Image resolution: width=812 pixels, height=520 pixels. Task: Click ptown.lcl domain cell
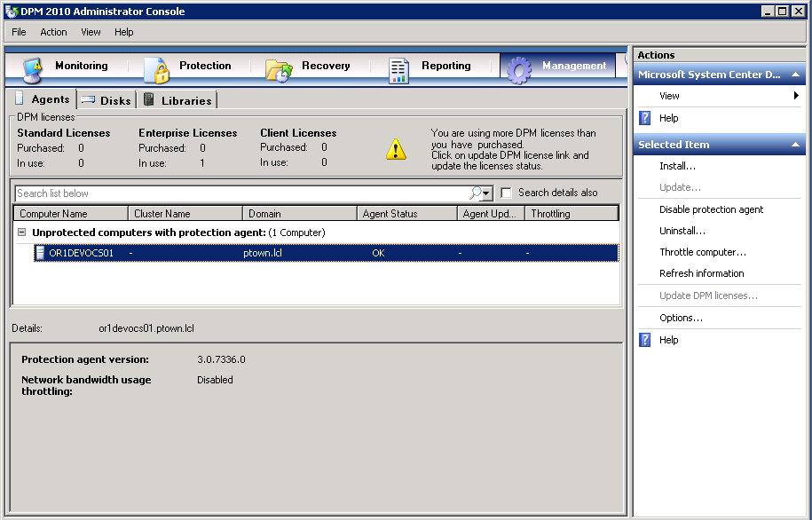pos(263,253)
